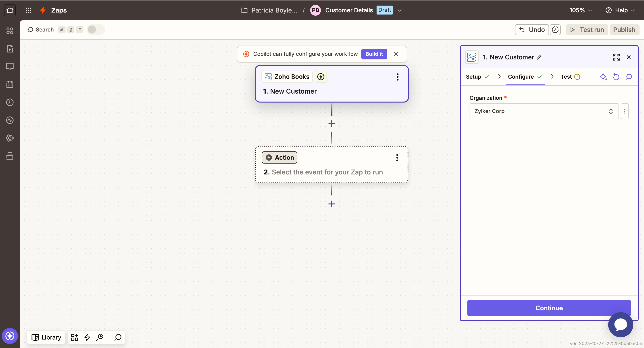644x348 pixels.
Task: Click the Build it button in the Copilot banner
Action: coord(374,54)
